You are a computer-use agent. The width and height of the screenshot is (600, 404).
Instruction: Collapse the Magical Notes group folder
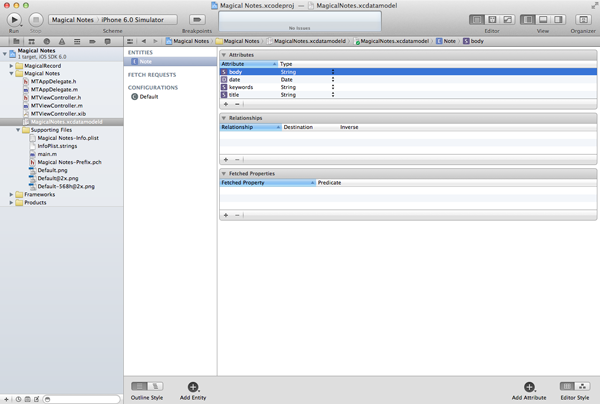coord(11,73)
